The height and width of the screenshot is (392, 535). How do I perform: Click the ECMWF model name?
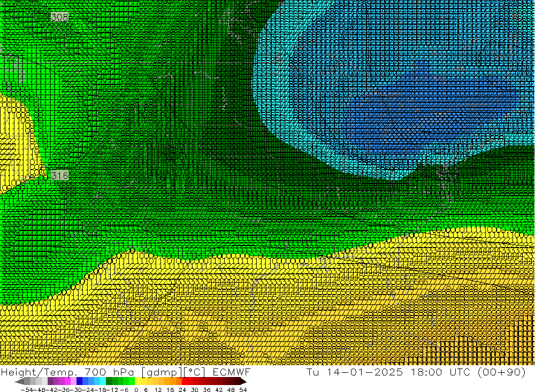click(x=231, y=372)
